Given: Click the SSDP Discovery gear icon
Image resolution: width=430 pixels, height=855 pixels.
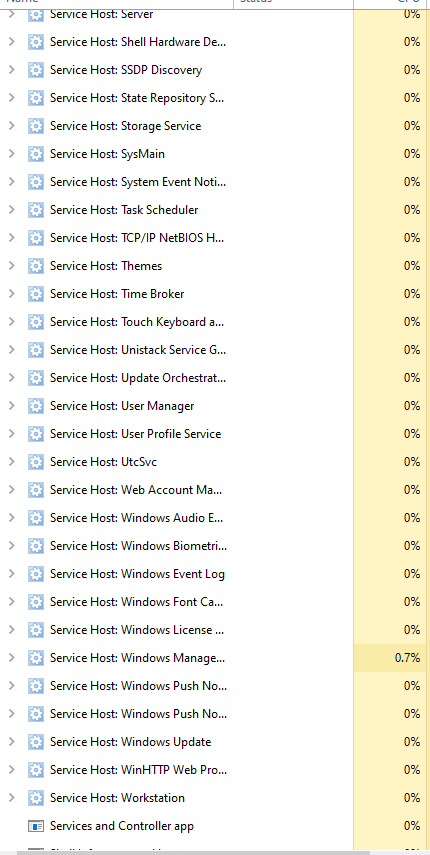Looking at the screenshot, I should [35, 70].
